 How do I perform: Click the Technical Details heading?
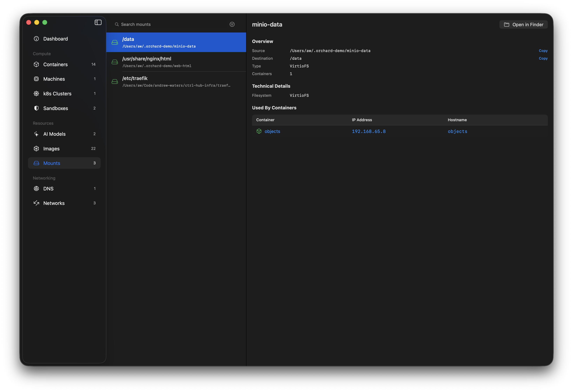(x=271, y=86)
